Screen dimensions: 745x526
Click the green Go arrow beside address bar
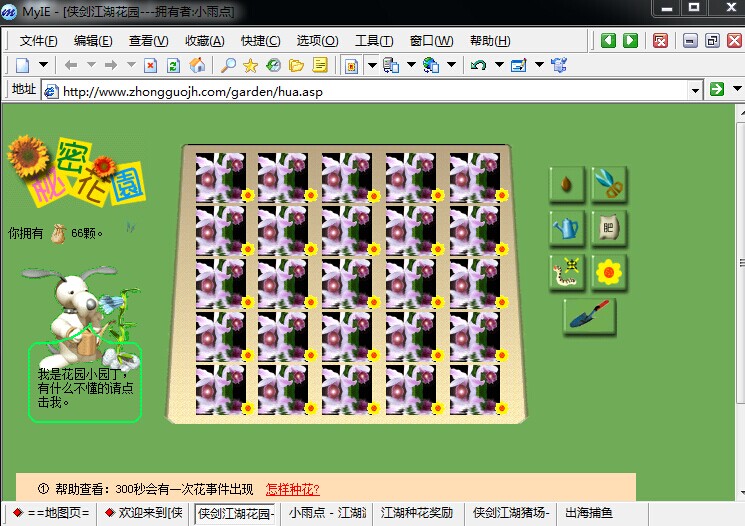click(x=716, y=89)
